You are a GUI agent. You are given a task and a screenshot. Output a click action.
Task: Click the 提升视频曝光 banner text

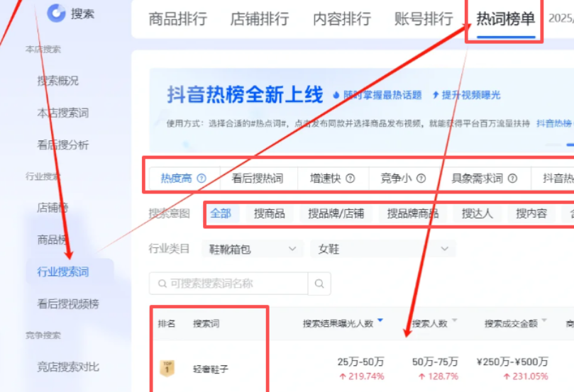471,96
